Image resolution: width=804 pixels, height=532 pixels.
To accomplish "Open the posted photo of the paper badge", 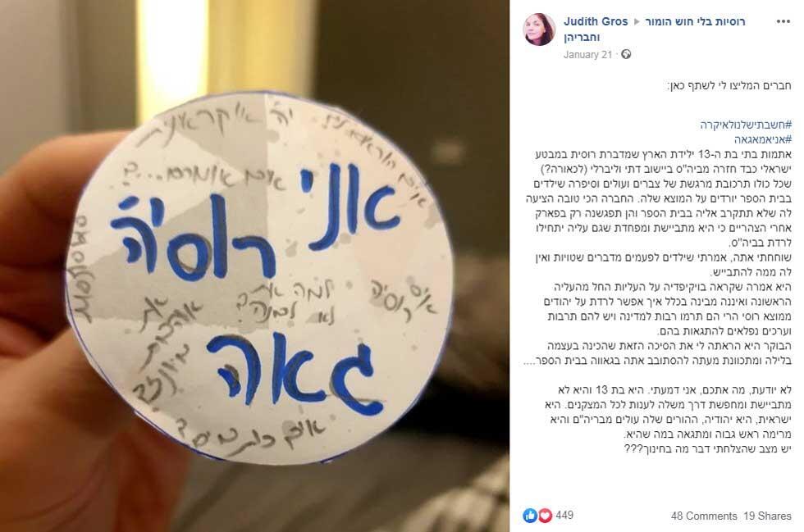I will click(x=255, y=266).
